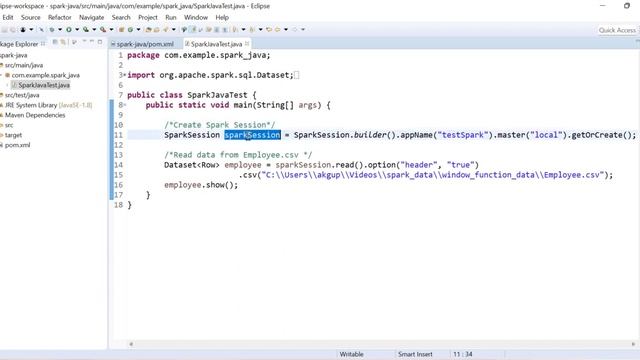Click the 11 : 34 cursor position indicator
This screenshot has width=640, height=360.
463,354
